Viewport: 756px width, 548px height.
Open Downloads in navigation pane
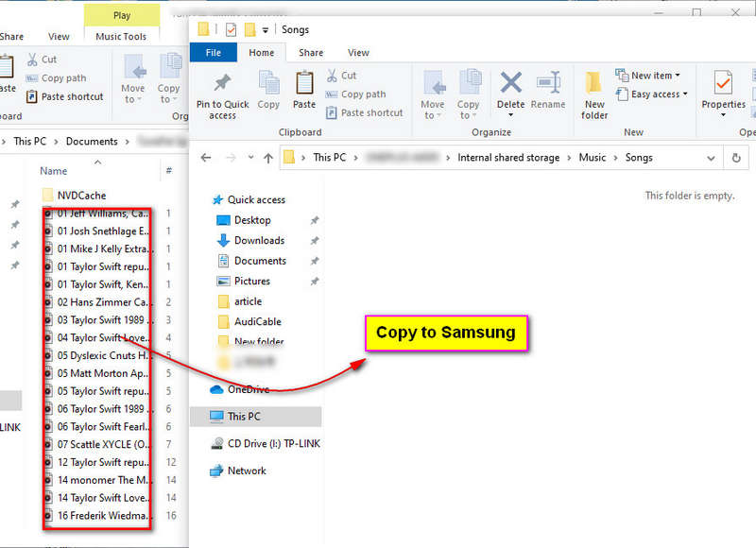click(250, 241)
